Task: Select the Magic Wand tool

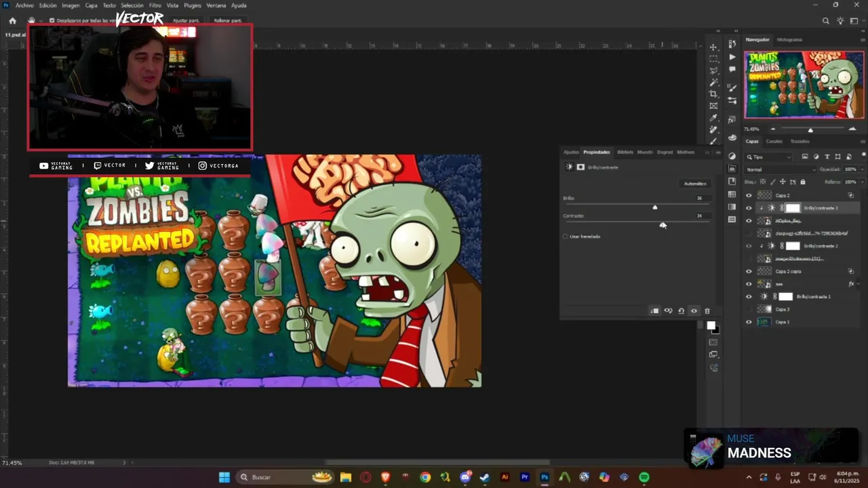Action: 713,83
